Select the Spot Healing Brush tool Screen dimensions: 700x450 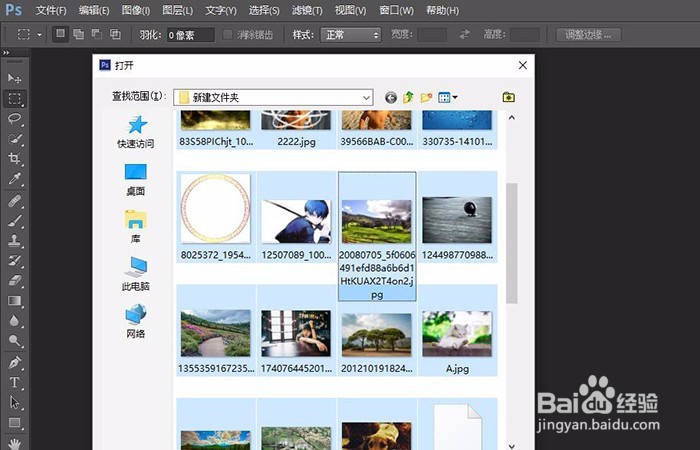point(15,201)
